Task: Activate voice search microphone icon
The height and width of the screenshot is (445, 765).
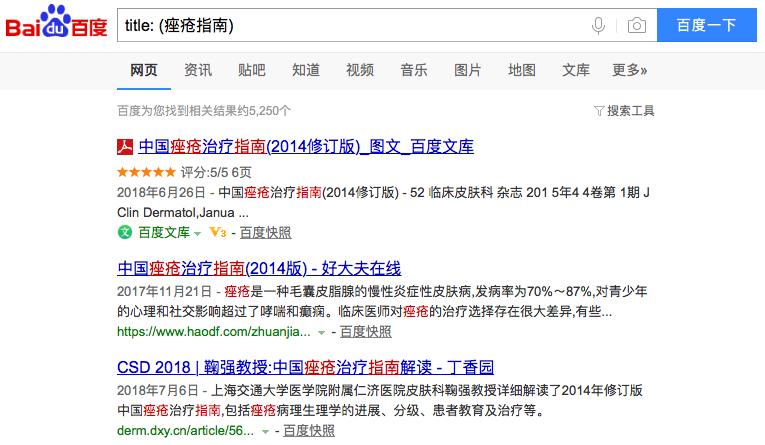Action: tap(598, 25)
